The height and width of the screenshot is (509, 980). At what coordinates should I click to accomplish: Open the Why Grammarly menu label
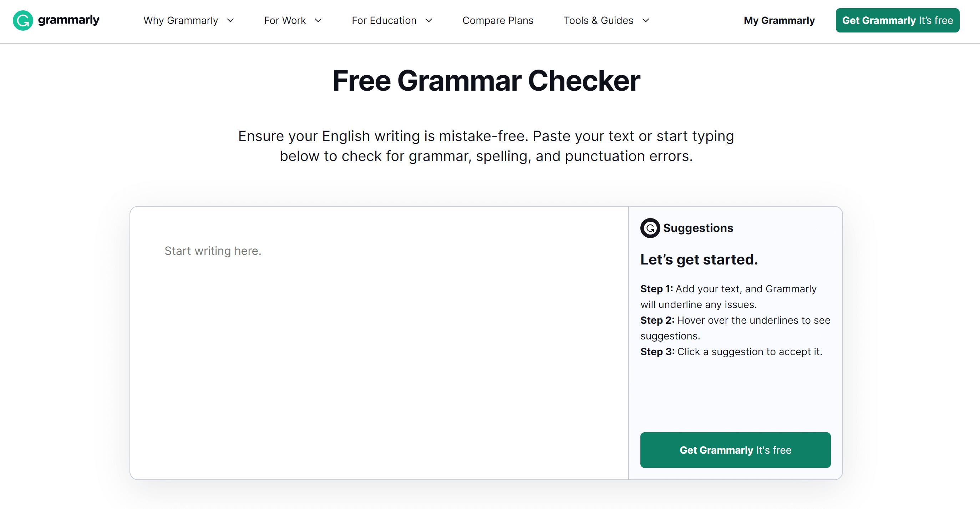click(x=180, y=21)
